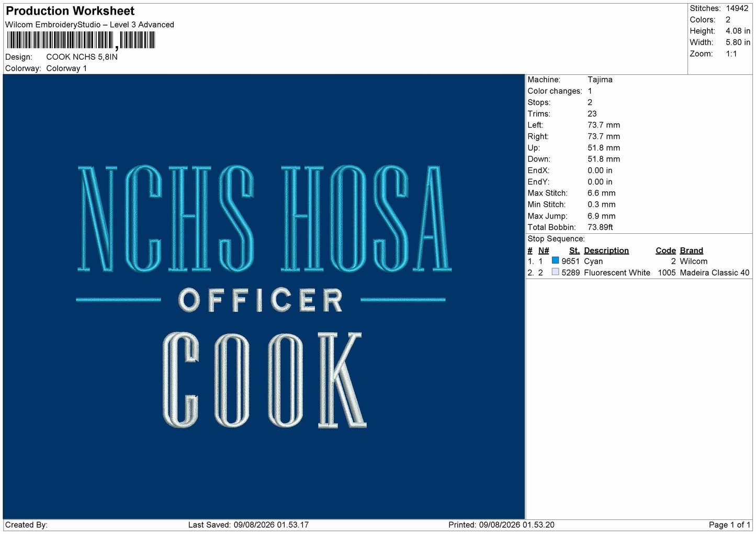Click the 'Printed: 09/08/2026 01.53.20' footer

[501, 525]
